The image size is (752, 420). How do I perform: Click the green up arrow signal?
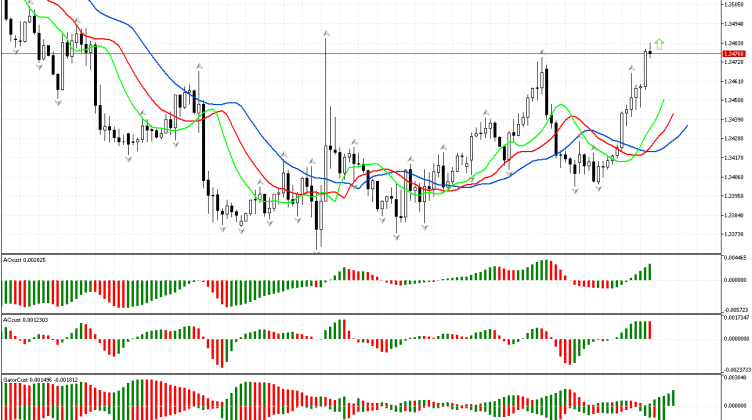(659, 44)
